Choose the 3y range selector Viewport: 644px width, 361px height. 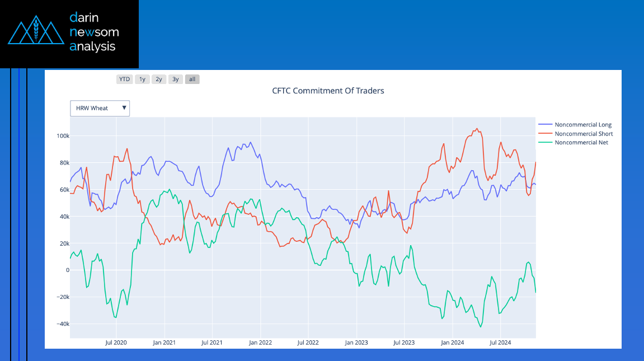176,79
